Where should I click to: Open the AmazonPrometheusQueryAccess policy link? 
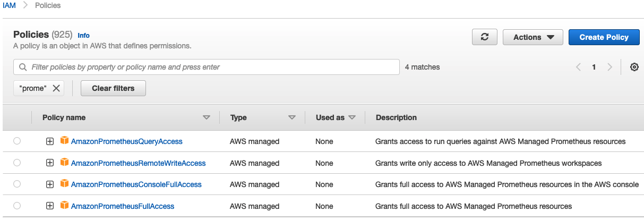pyautogui.click(x=126, y=141)
